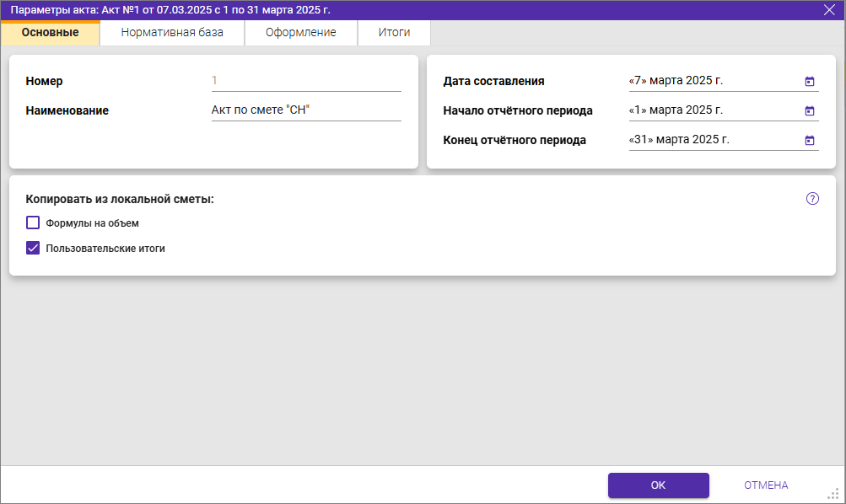The image size is (846, 504).
Task: Uncheck the Пользовательские итоги checkbox
Action: coord(34,249)
